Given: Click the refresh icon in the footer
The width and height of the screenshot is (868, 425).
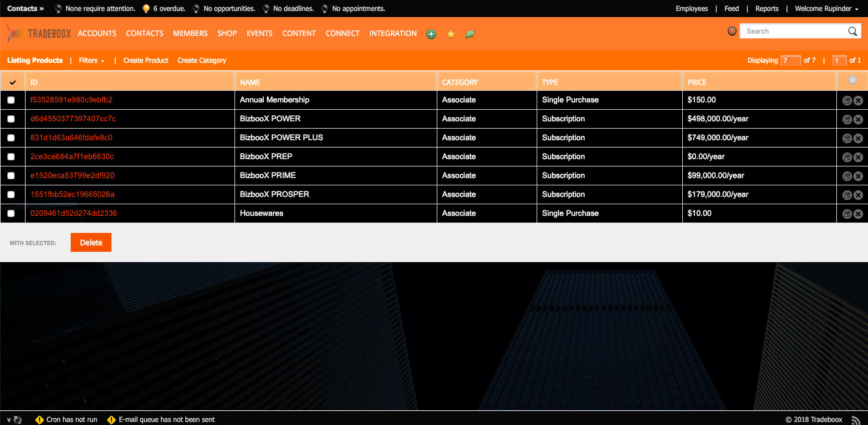Looking at the screenshot, I should 18,420.
